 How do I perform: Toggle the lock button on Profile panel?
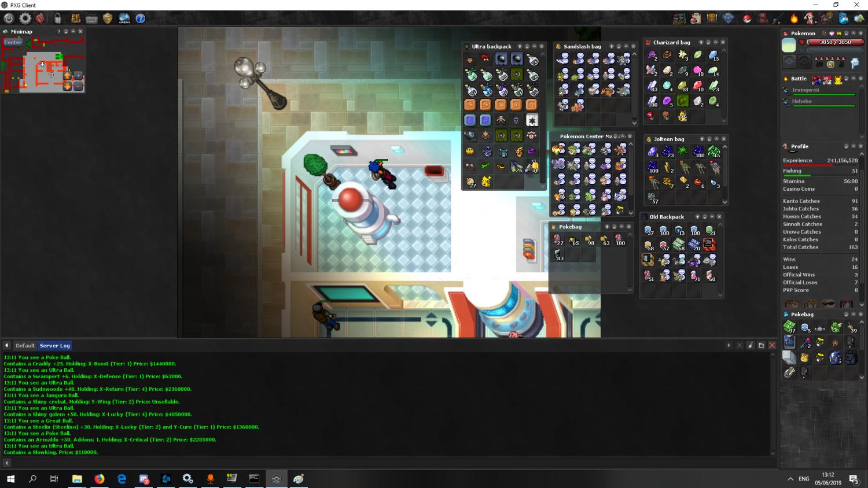click(x=846, y=146)
